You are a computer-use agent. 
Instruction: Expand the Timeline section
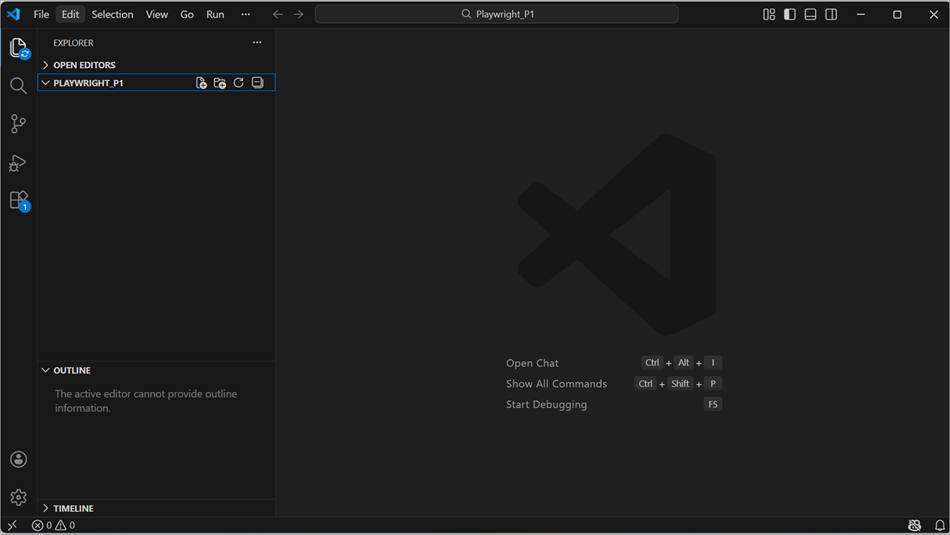[156, 508]
